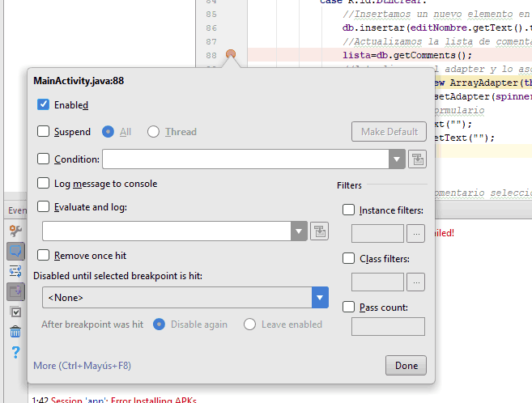Click MainActivity.java:88 title text
The width and height of the screenshot is (532, 403).
coord(79,81)
